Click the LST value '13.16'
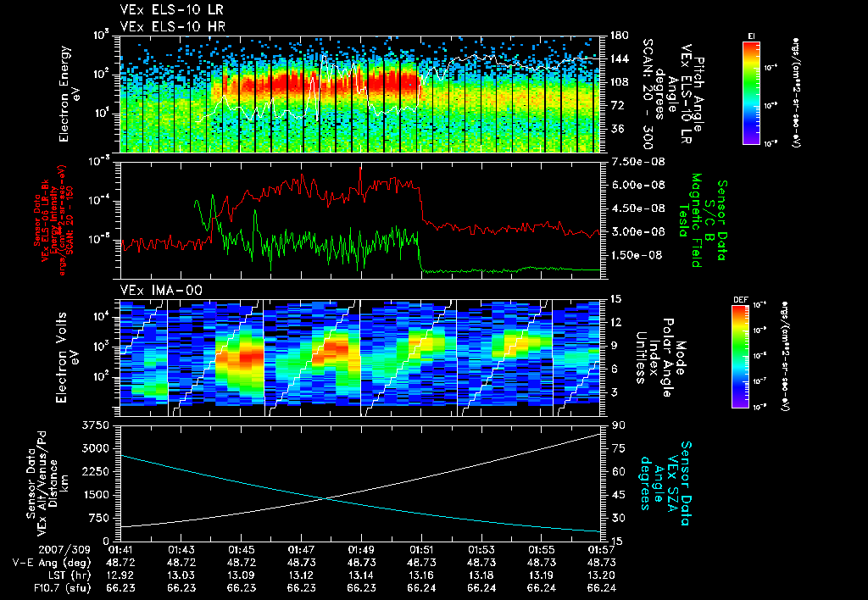The height and width of the screenshot is (600, 868). point(421,575)
